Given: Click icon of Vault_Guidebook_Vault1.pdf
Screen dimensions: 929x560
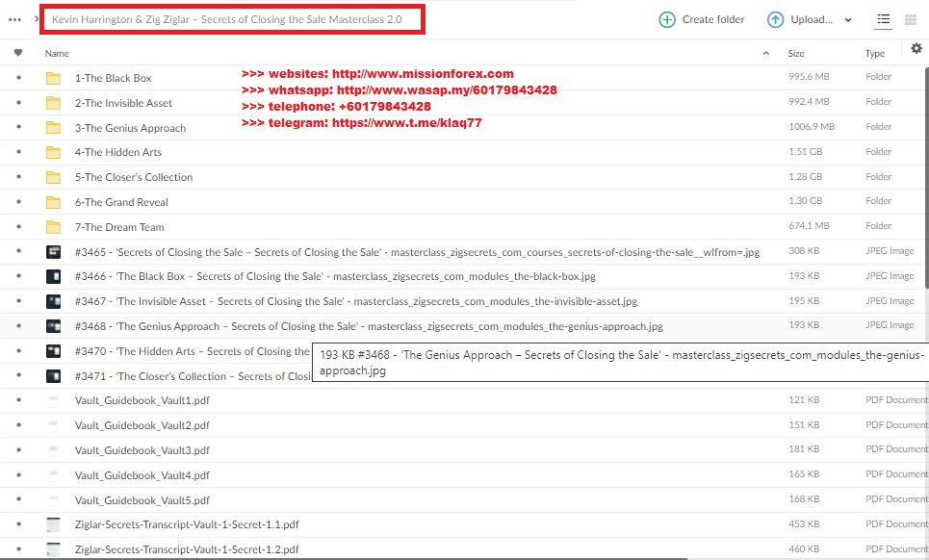Looking at the screenshot, I should pyautogui.click(x=53, y=401).
